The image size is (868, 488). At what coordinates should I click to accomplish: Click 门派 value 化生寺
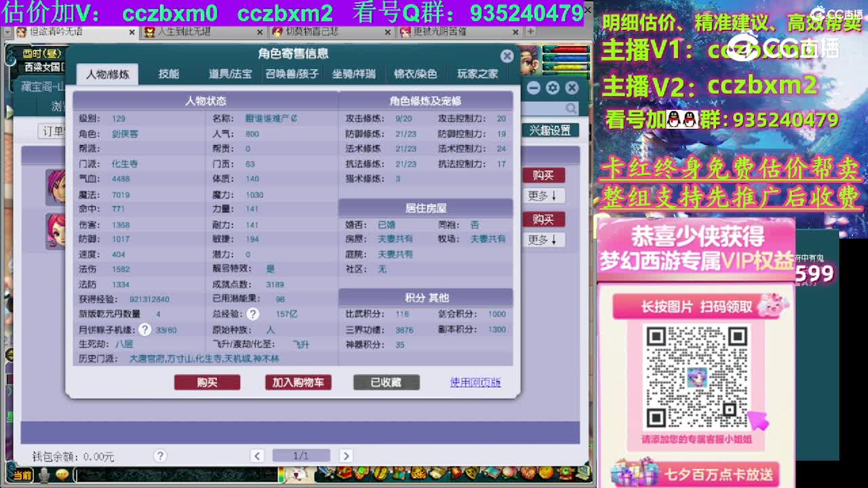tap(125, 164)
